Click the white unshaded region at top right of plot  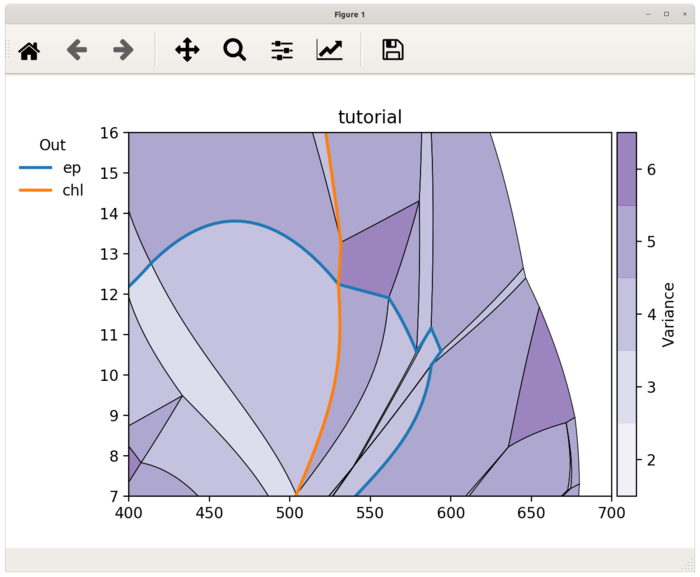(x=567, y=188)
